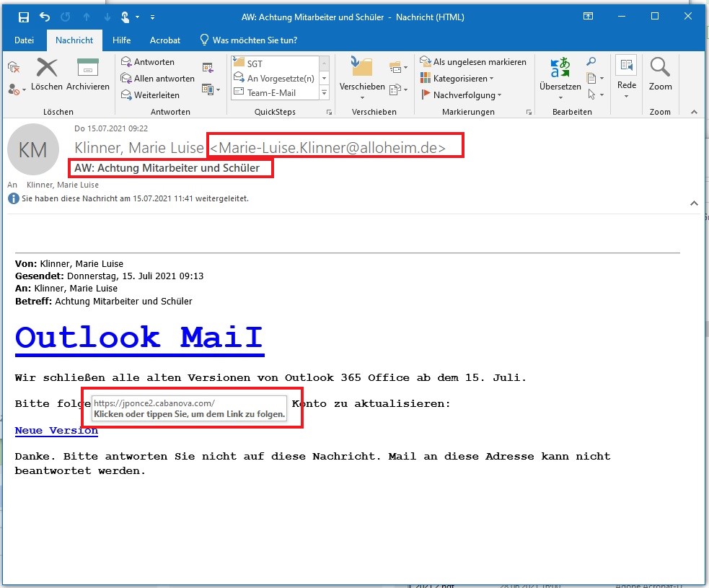Click the Redo arrow in quick access toolbar
This screenshot has width=709, height=588.
click(x=66, y=17)
